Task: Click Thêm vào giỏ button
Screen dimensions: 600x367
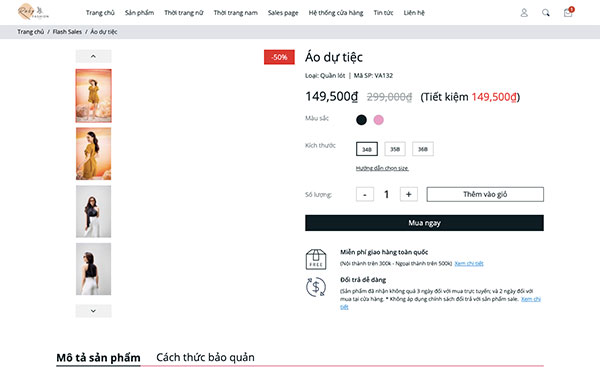Action: pos(485,194)
